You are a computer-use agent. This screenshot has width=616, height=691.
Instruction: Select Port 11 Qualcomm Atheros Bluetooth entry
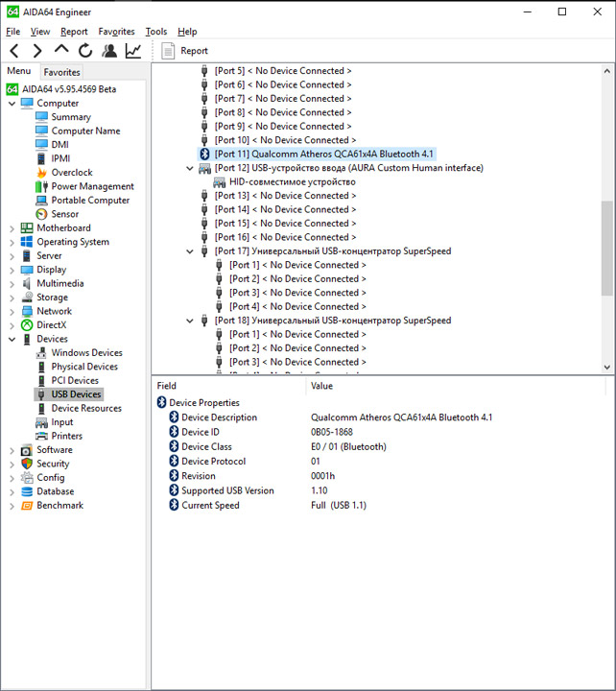[324, 154]
